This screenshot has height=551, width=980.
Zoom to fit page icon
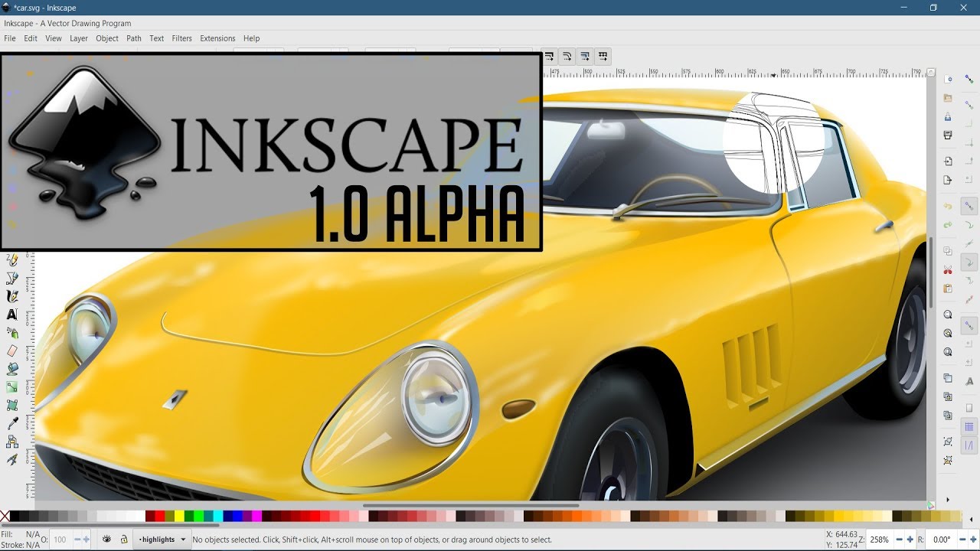948,351
